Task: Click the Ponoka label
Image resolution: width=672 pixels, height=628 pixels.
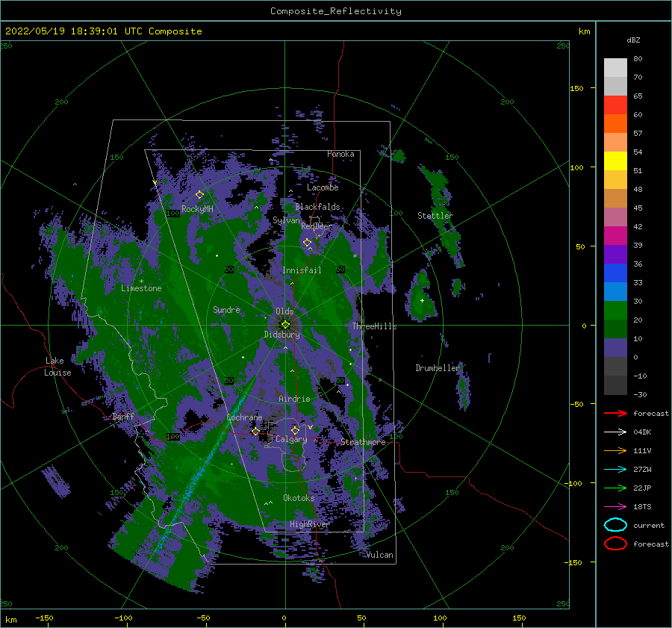Action: click(x=340, y=154)
